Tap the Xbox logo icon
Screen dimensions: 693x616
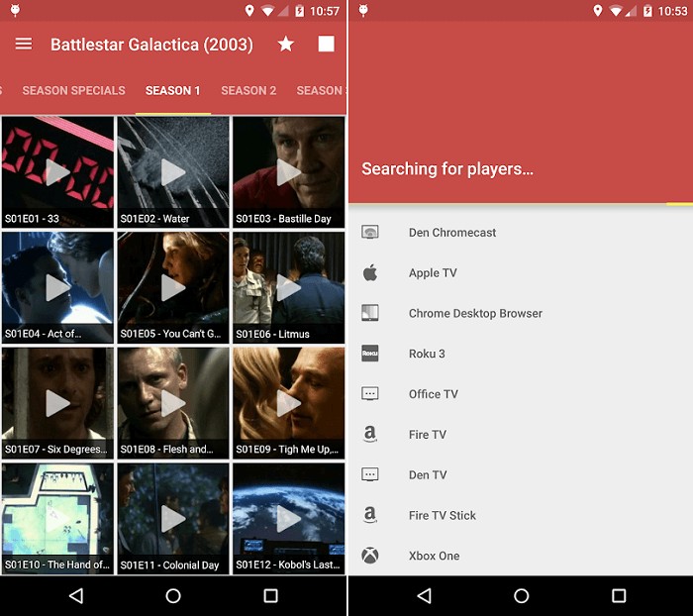370,556
